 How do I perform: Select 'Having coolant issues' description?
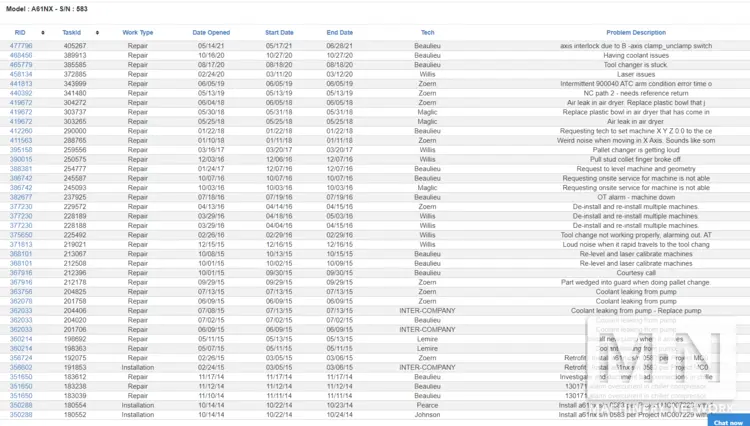pyautogui.click(x=636, y=55)
